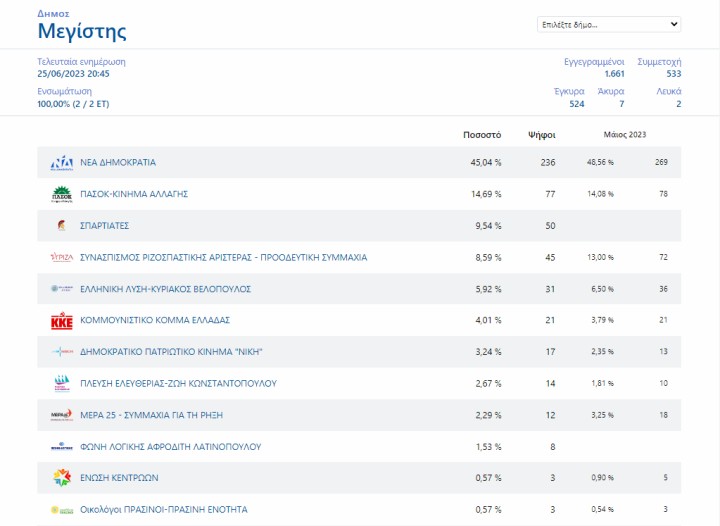
Task: Click the ΣΥΡΙΖΑ party logo
Action: coord(62,258)
